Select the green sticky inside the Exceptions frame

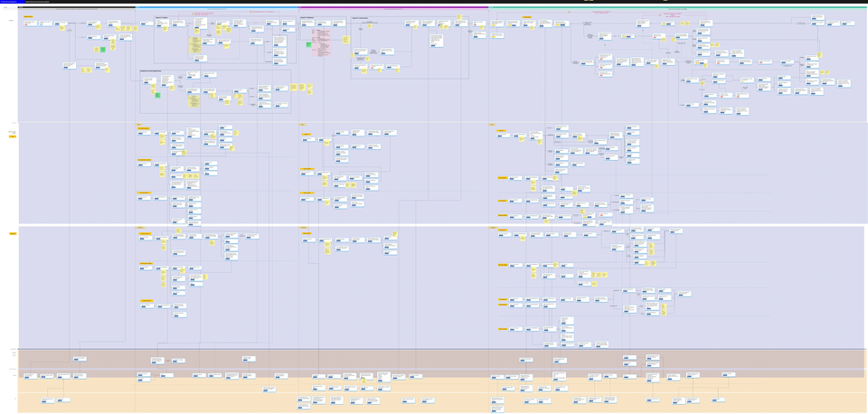(157, 95)
